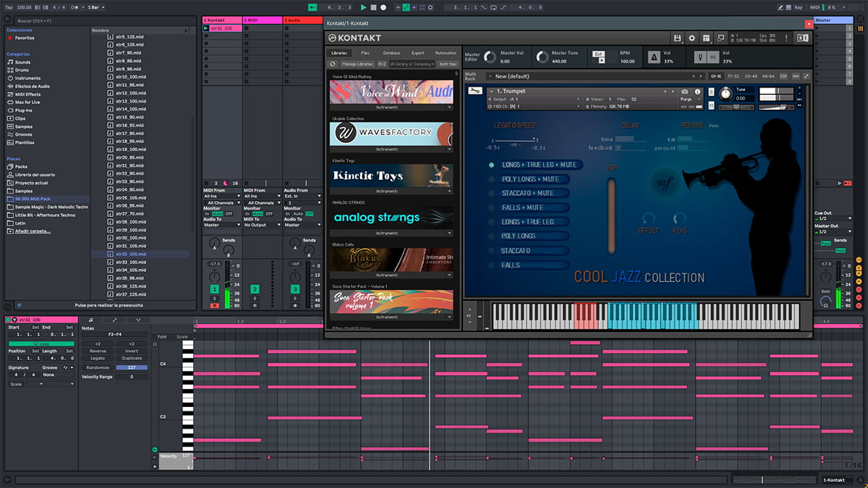Toggle track 3 activator button
This screenshot has height=488, width=868.
click(295, 289)
